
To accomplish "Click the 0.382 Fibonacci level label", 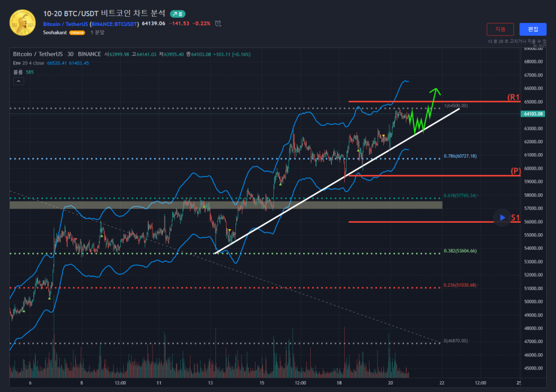I will (460, 251).
